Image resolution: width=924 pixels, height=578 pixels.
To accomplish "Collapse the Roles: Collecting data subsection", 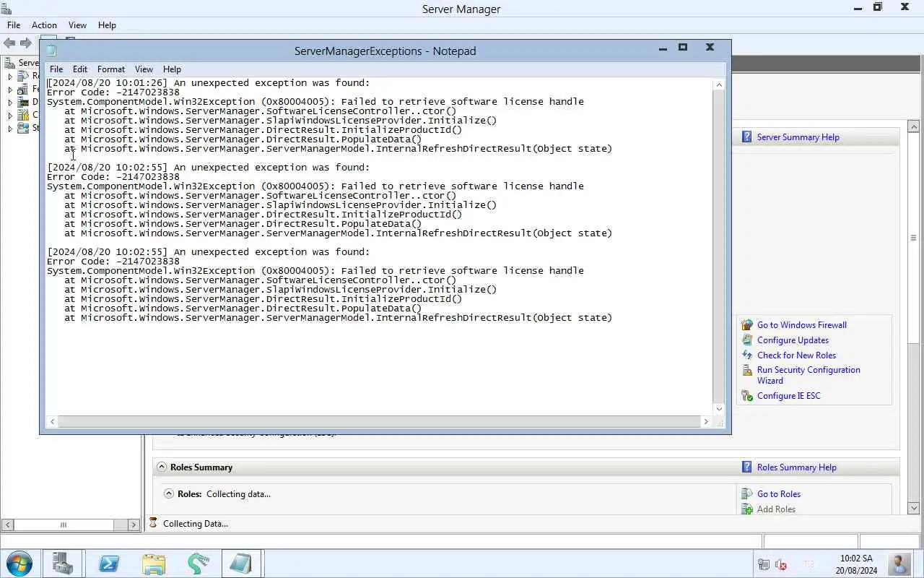I will 169,493.
